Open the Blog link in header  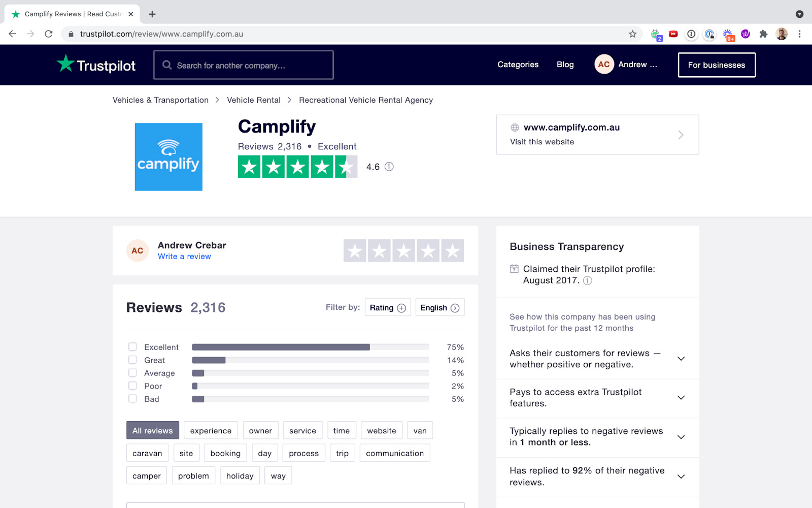[x=565, y=65]
